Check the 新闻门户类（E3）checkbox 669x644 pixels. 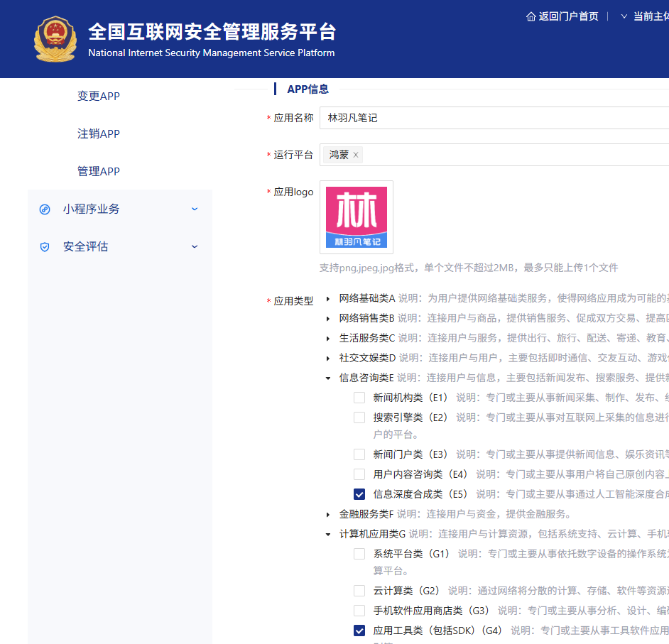coord(359,454)
